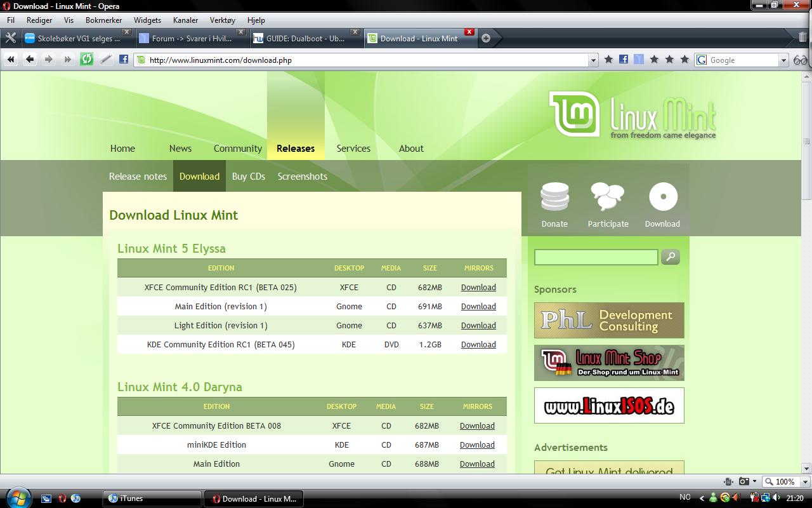Click the Linux Mint Shop banner
Viewport: 812px width, 508px height.
tap(609, 363)
